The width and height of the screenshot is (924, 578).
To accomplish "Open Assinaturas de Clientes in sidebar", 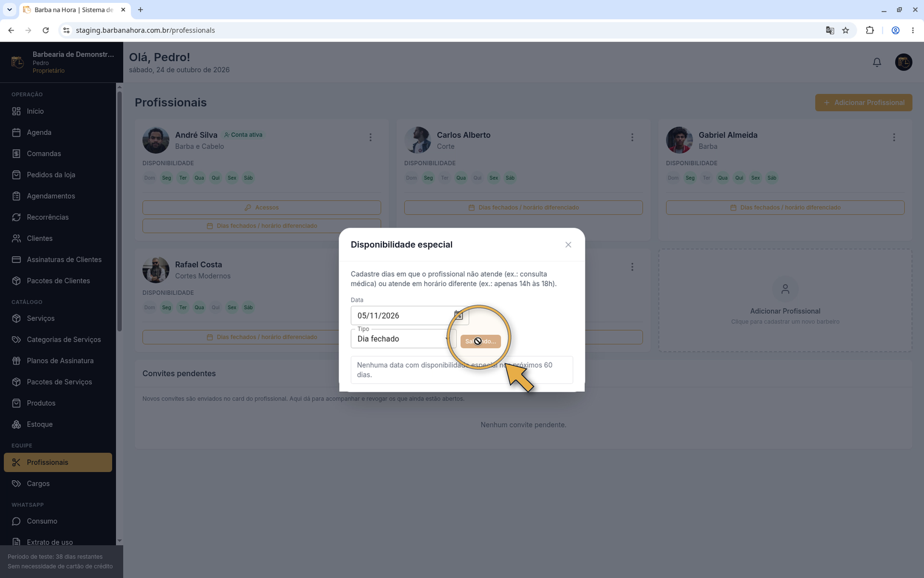I will point(58,260).
